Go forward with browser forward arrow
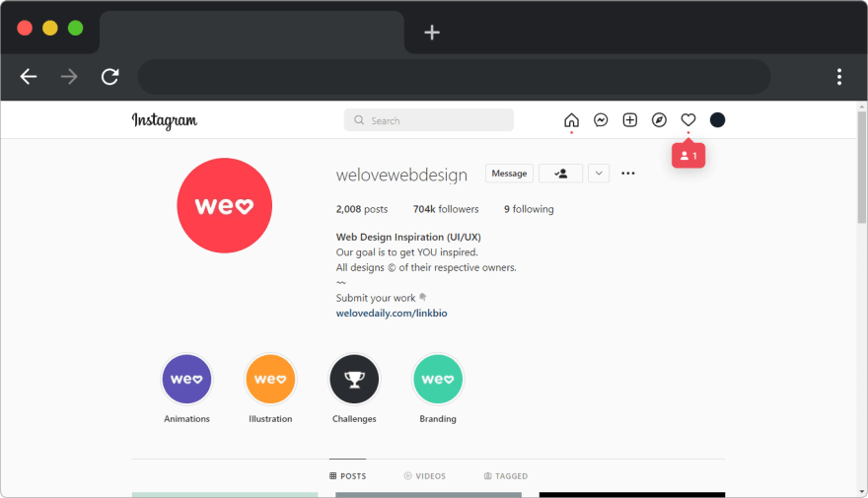 pos(69,76)
